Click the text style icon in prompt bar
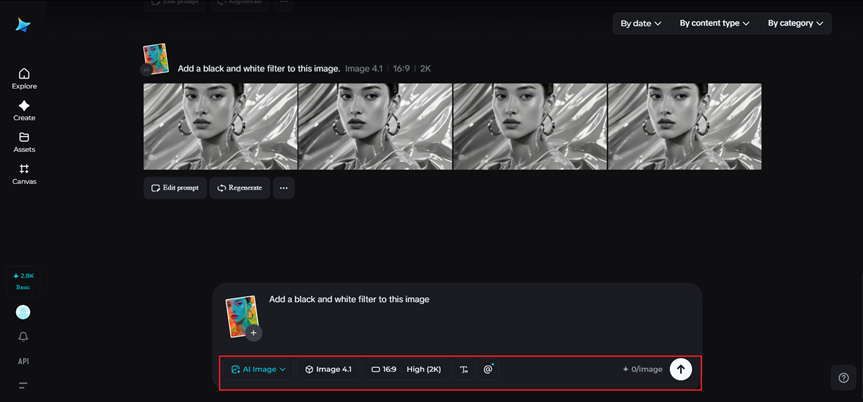Screen dimensions: 863x402 tap(464, 369)
